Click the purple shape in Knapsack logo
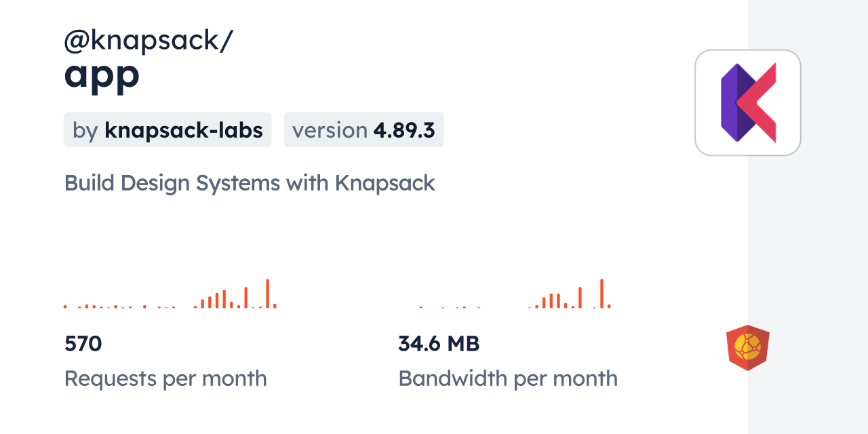This screenshot has height=434, width=868. coord(730,103)
